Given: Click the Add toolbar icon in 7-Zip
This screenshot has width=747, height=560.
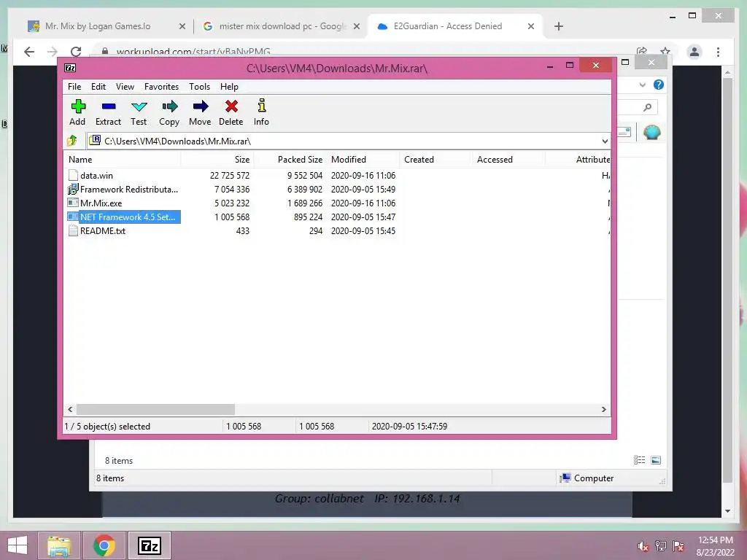Looking at the screenshot, I should coord(78,106).
